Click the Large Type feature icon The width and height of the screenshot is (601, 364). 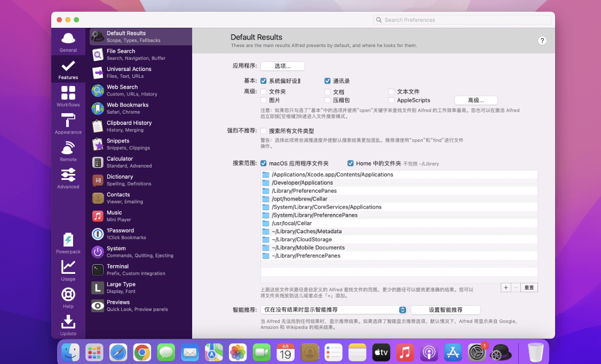[98, 288]
